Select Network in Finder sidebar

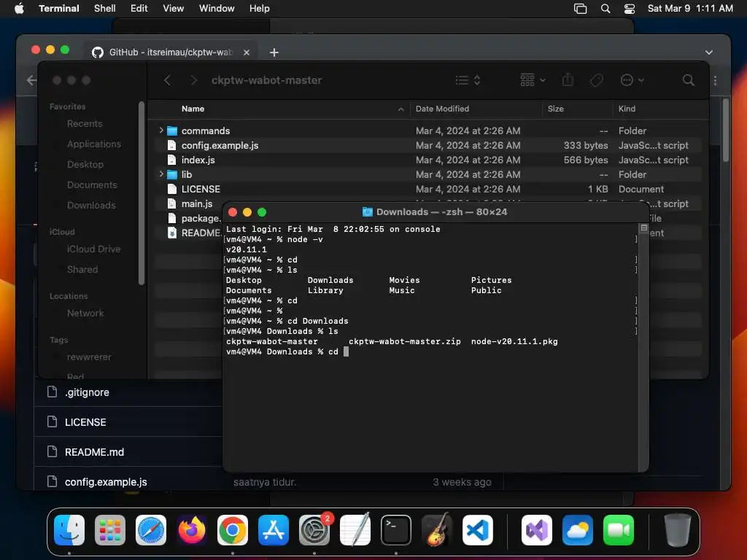tap(85, 313)
